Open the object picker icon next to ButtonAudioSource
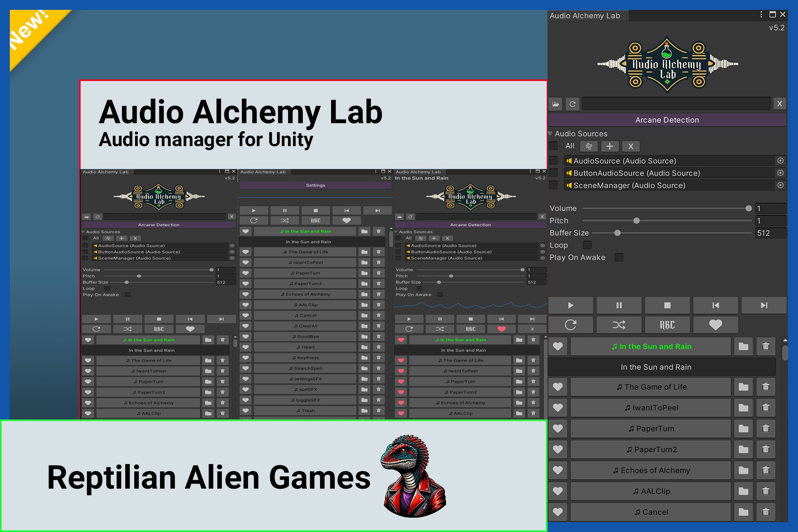Screen dimensions: 798x532 (780, 173)
